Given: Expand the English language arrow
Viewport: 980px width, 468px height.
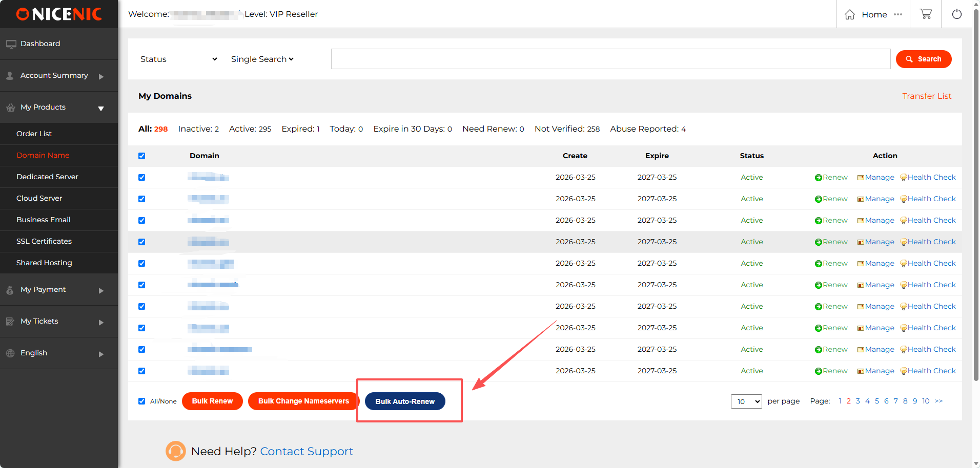Looking at the screenshot, I should pos(101,354).
